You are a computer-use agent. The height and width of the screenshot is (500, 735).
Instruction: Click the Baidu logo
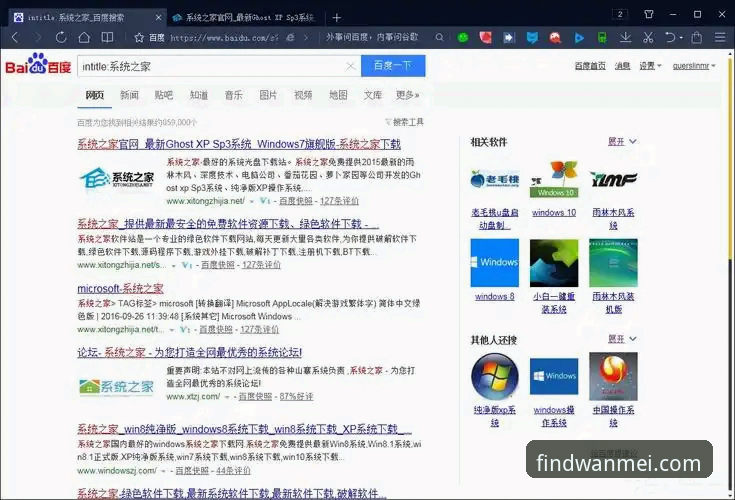pyautogui.click(x=38, y=64)
